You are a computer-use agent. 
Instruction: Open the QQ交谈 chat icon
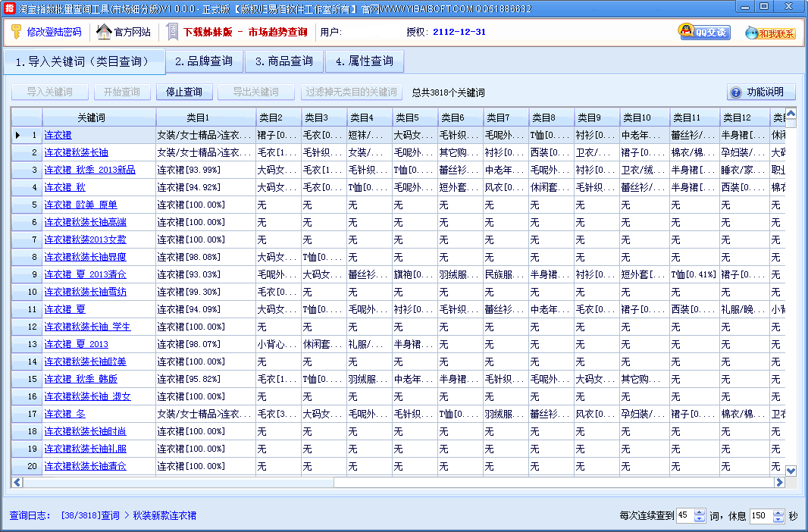pos(704,32)
